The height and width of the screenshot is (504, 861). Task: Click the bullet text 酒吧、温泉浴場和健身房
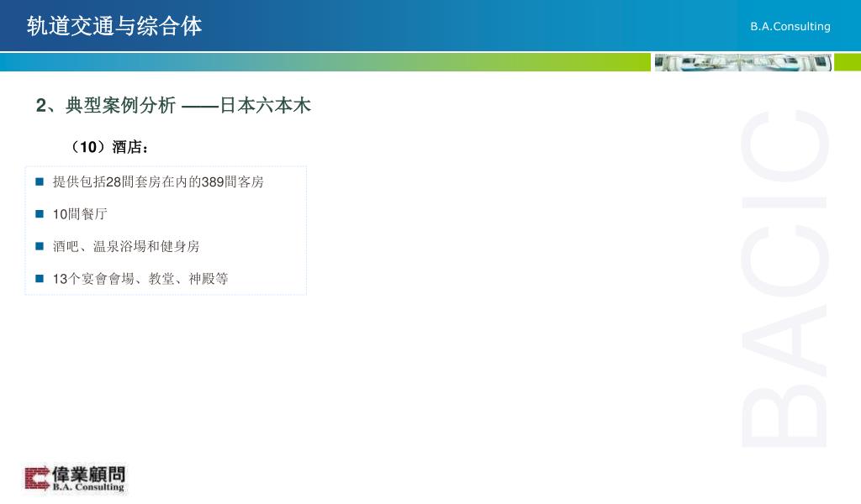pos(126,246)
